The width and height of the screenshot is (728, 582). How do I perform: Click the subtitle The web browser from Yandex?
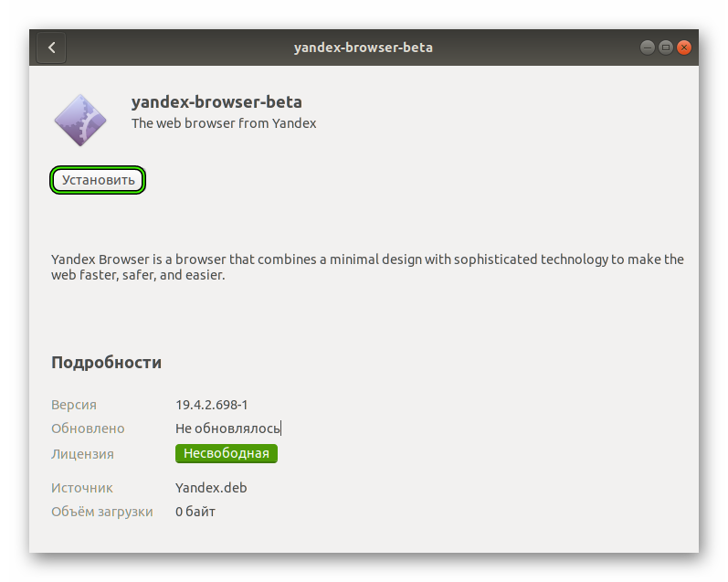coord(224,123)
